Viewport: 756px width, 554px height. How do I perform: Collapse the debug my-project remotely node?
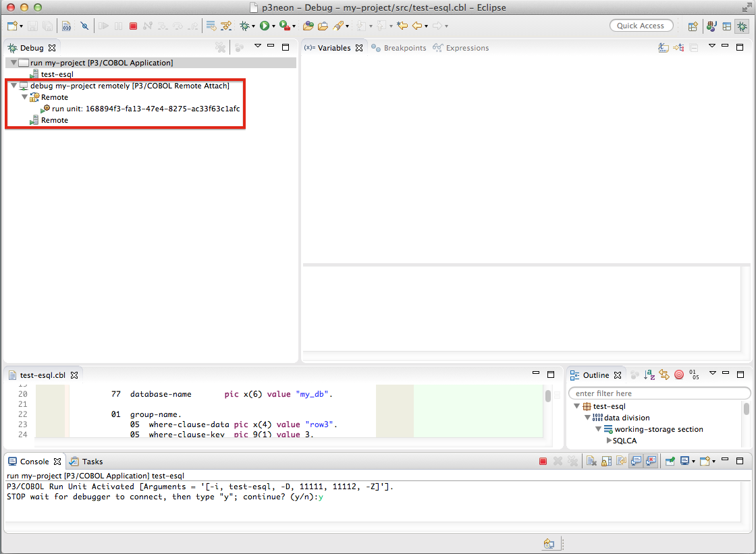(14, 86)
